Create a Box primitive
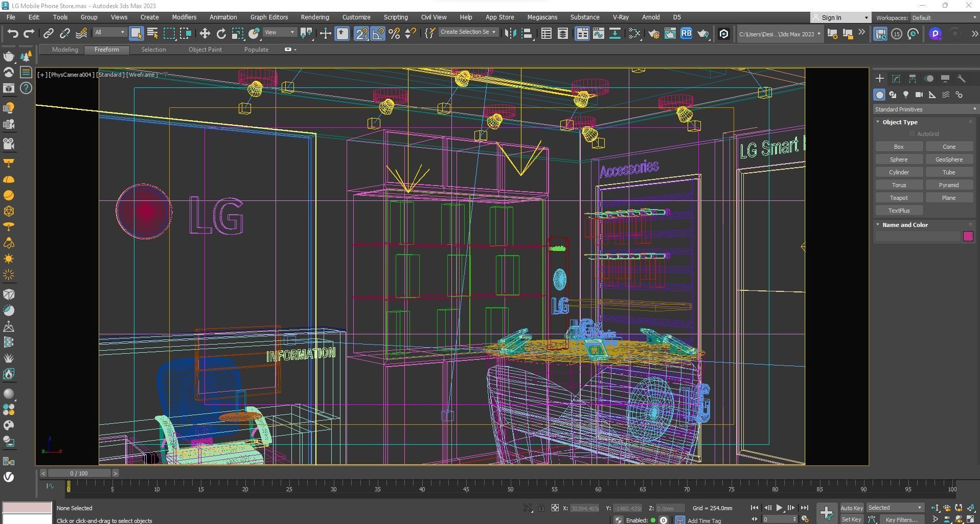The width and height of the screenshot is (980, 524). [x=899, y=147]
